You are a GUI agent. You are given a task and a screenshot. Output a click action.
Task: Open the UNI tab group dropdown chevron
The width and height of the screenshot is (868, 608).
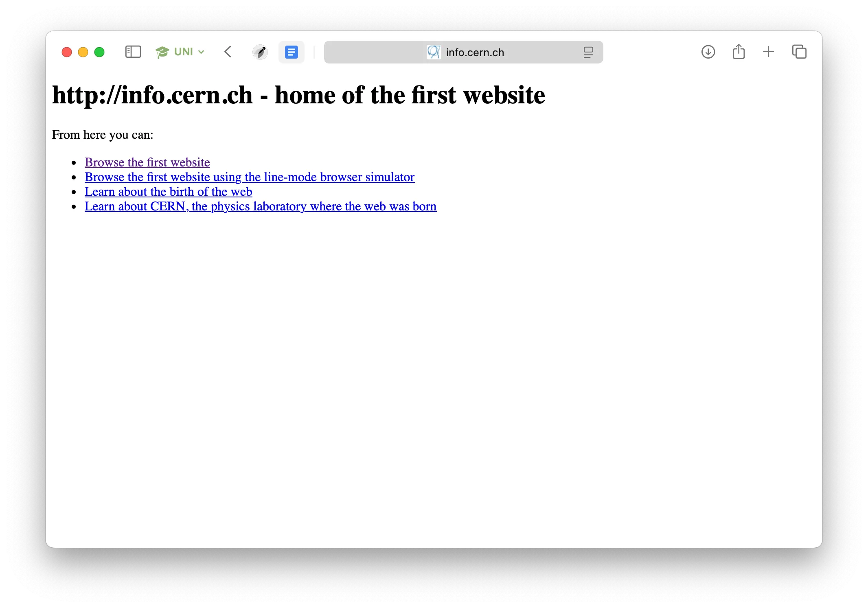coord(201,52)
